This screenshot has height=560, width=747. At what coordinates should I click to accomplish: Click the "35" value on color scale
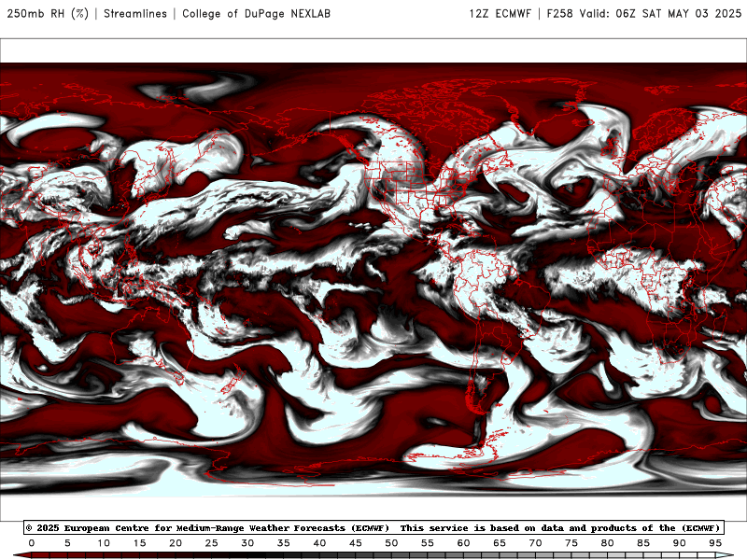click(284, 543)
